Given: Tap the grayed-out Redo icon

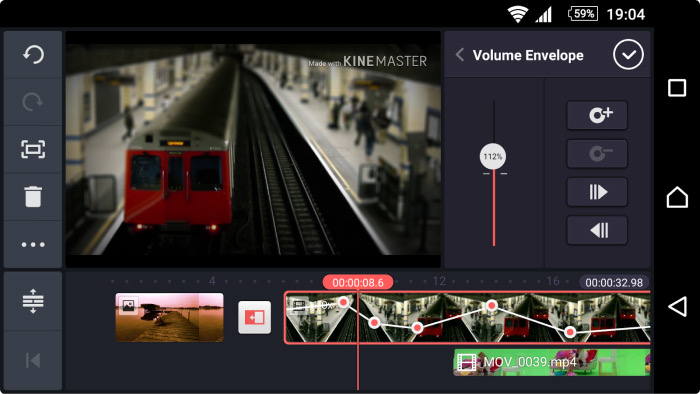Looking at the screenshot, I should click(x=33, y=102).
